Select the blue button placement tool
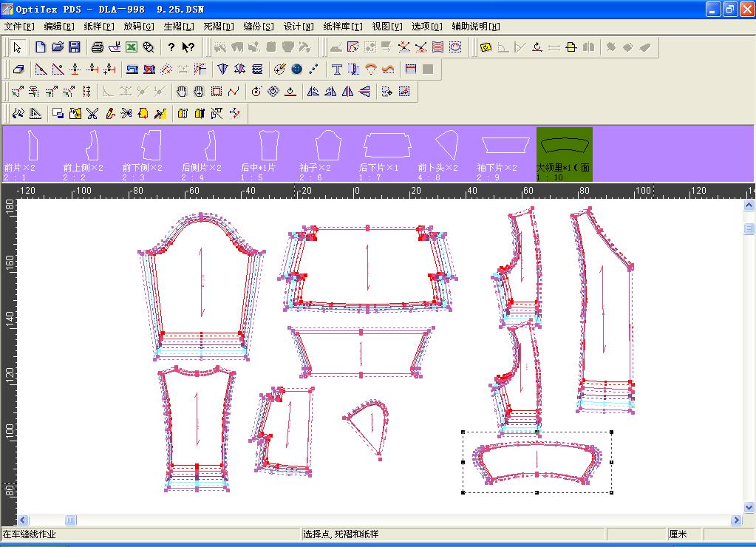This screenshot has height=547, width=756. [297, 69]
